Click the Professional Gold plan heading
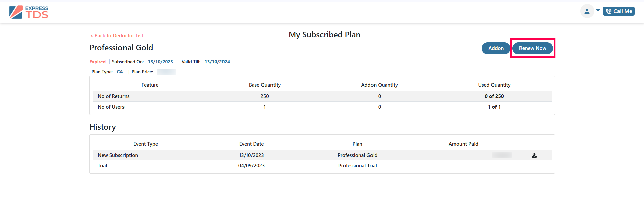 point(121,48)
